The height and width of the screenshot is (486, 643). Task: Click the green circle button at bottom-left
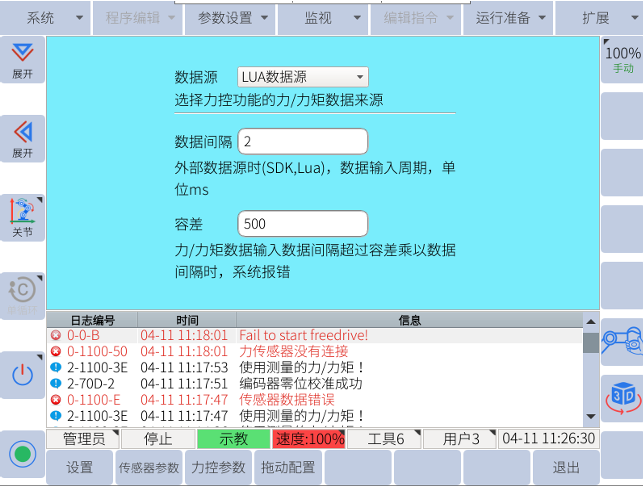tap(22, 454)
